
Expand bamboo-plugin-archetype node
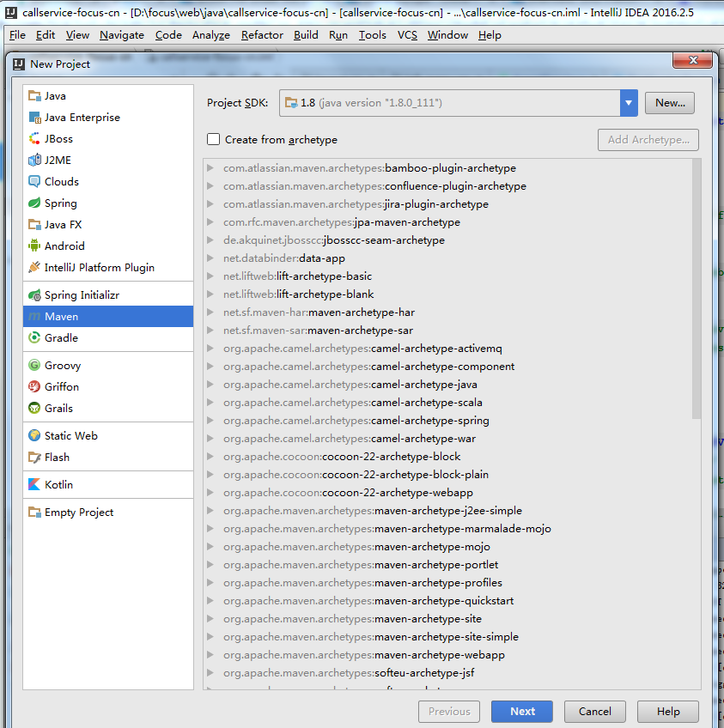210,168
